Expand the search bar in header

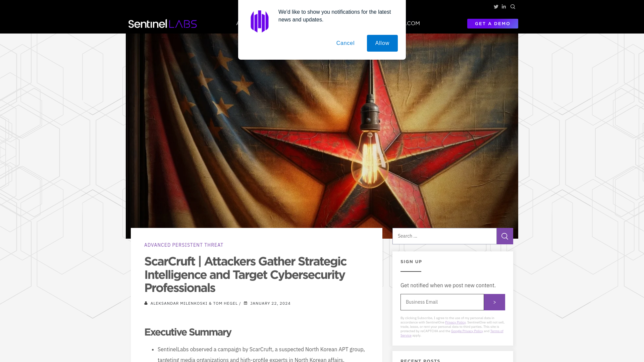coord(513,7)
